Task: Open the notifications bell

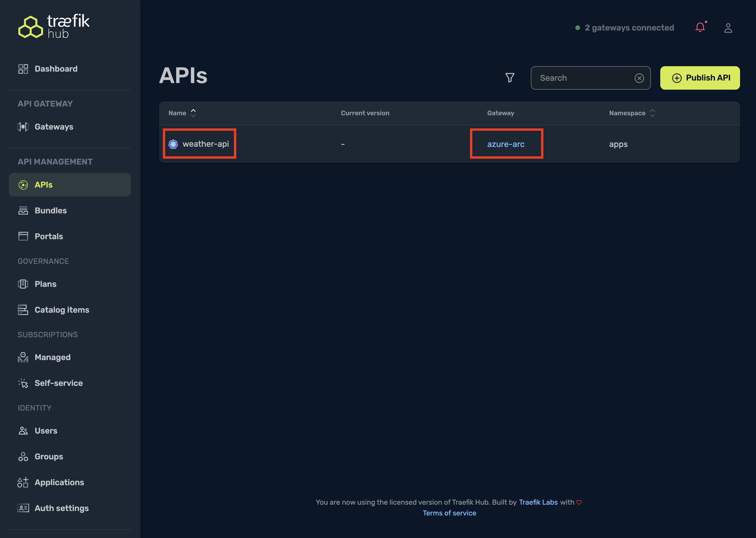Action: 700,27
